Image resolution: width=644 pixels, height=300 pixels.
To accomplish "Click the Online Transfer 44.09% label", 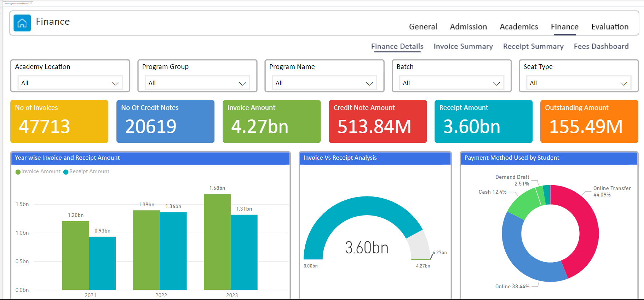I will pyautogui.click(x=612, y=192).
